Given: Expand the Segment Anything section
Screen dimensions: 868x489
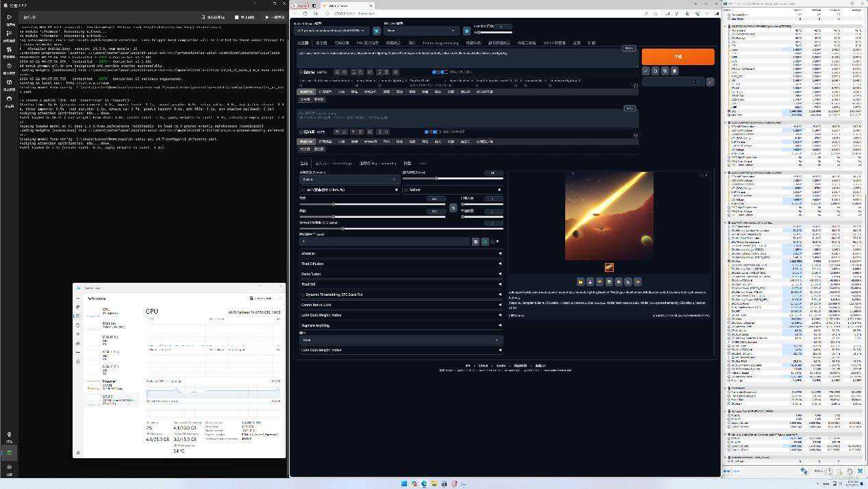Looking at the screenshot, I should click(x=401, y=325).
